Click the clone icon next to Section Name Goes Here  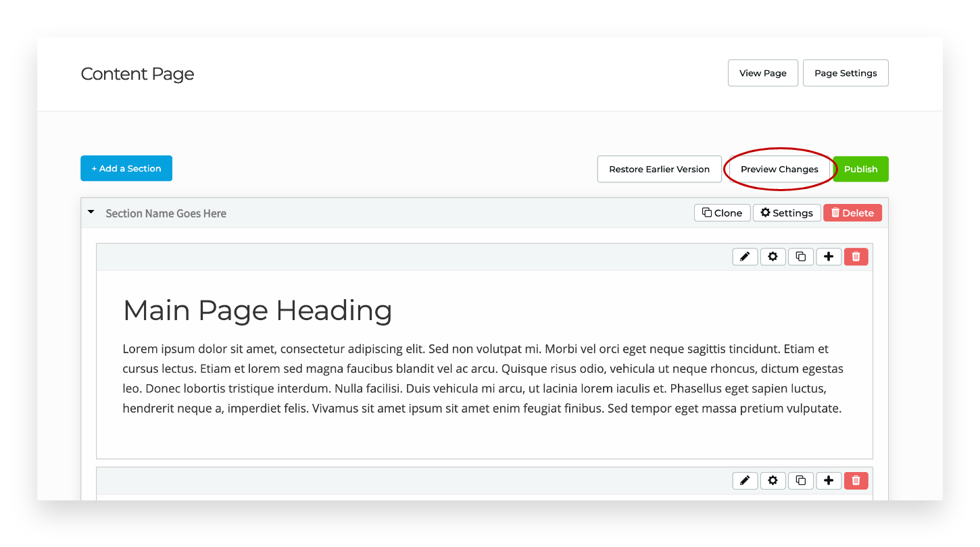722,212
